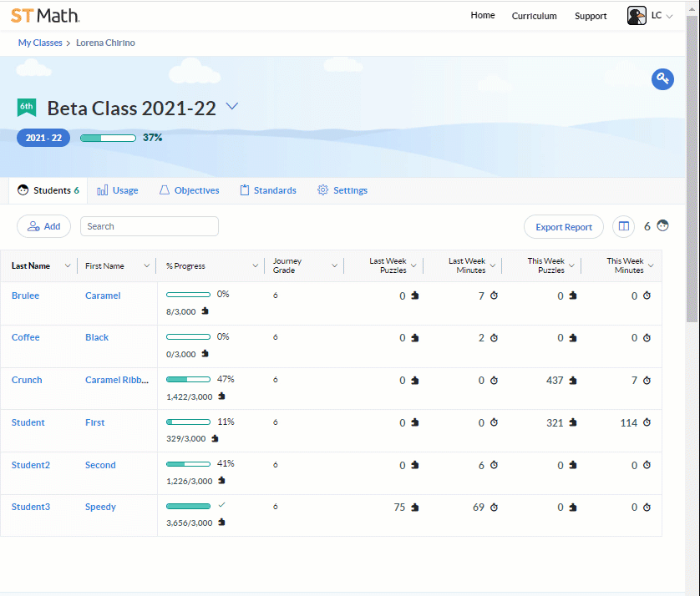Click timer icon beside 114 this week minutes
The height and width of the screenshot is (596, 700).
[647, 422]
